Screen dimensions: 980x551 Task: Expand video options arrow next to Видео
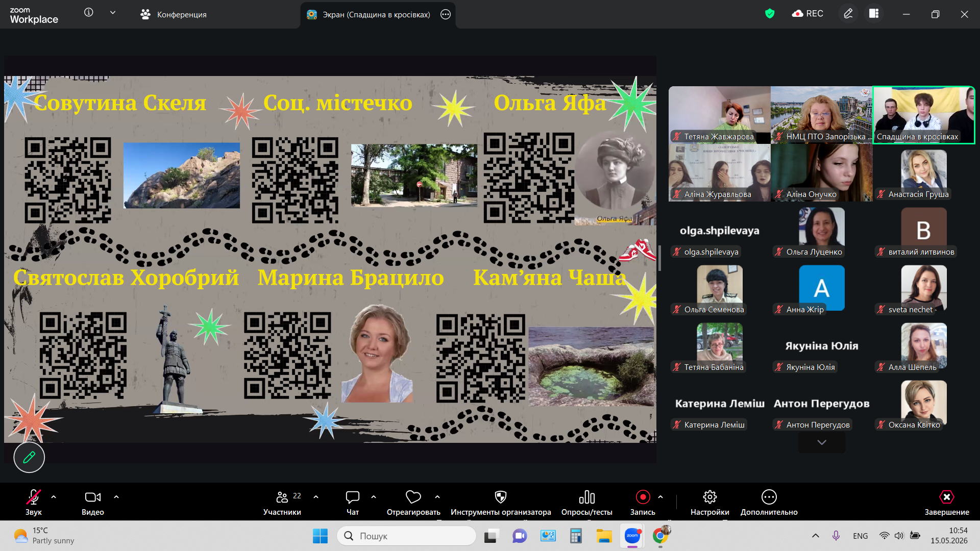[x=116, y=497]
